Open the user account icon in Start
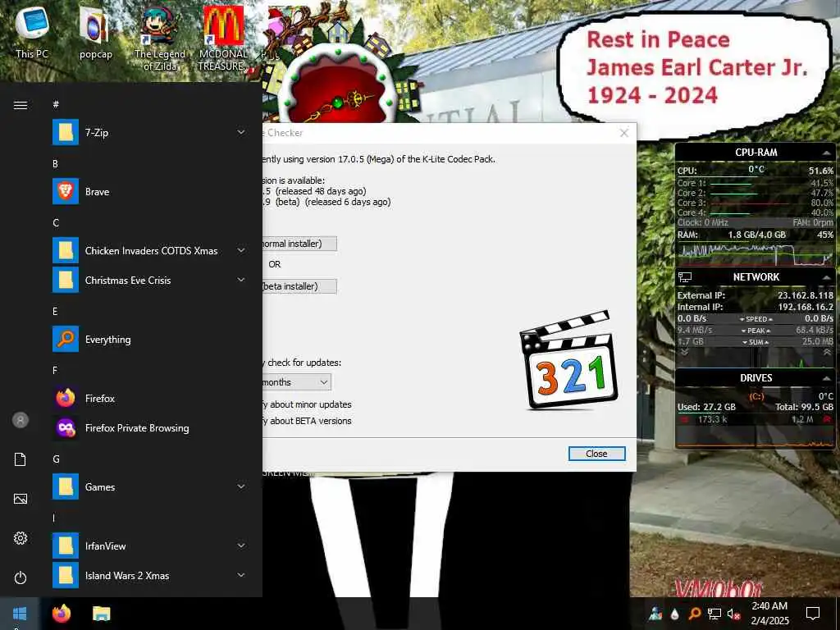The height and width of the screenshot is (630, 840). [21, 420]
